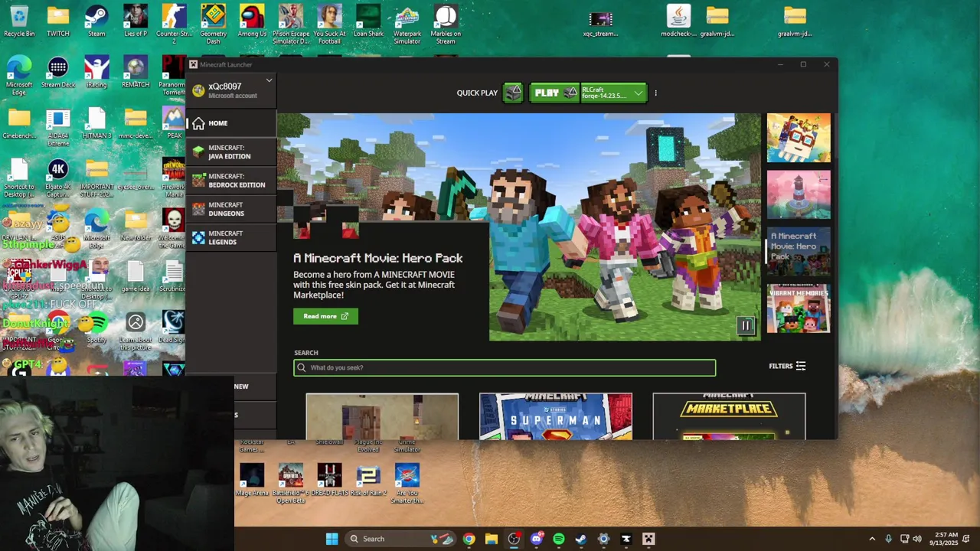Open Steam from the taskbar
980x551 pixels.
[x=581, y=539]
